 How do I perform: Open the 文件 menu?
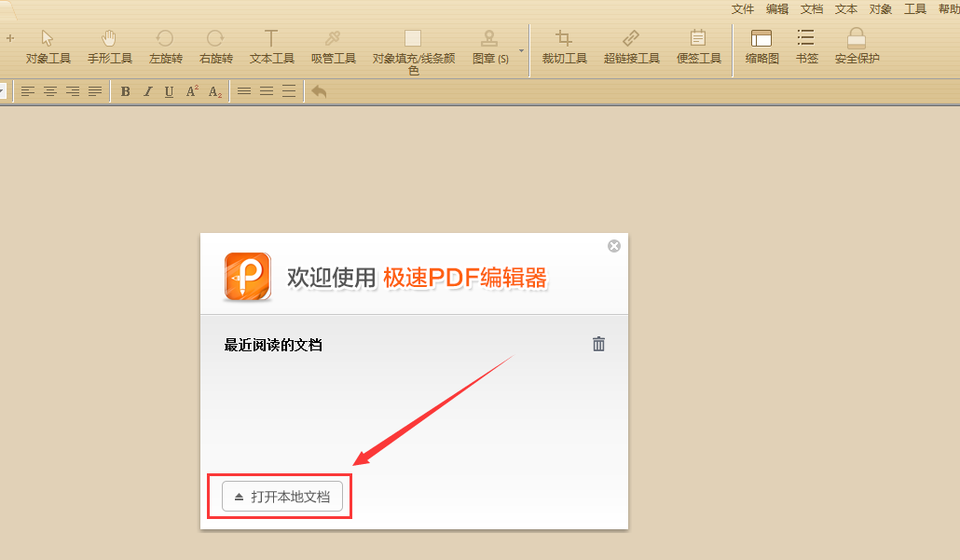pos(742,9)
